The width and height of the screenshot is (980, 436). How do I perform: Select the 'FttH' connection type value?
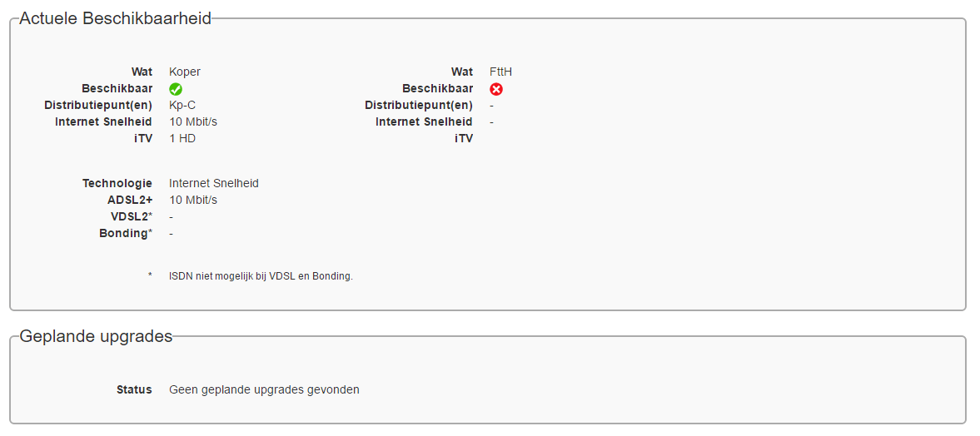click(x=500, y=72)
